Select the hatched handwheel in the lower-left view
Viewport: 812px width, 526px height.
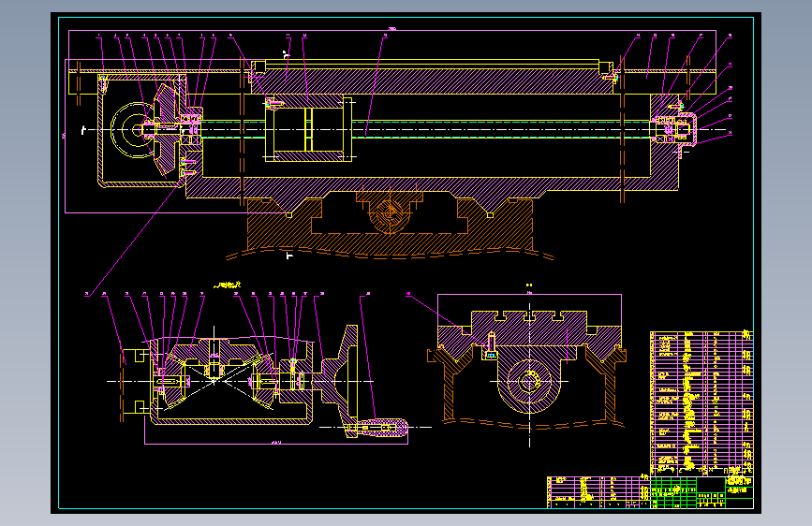click(x=340, y=381)
